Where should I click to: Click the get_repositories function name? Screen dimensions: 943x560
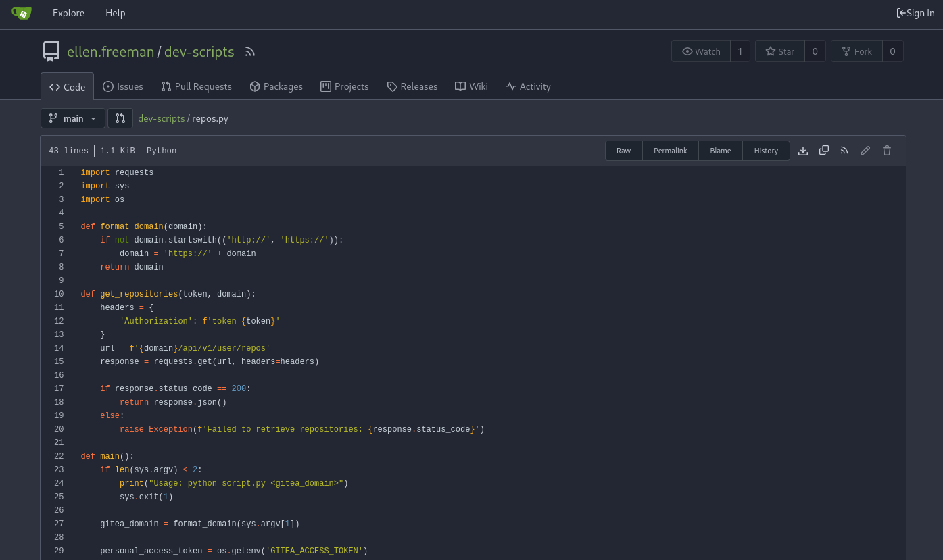click(139, 294)
